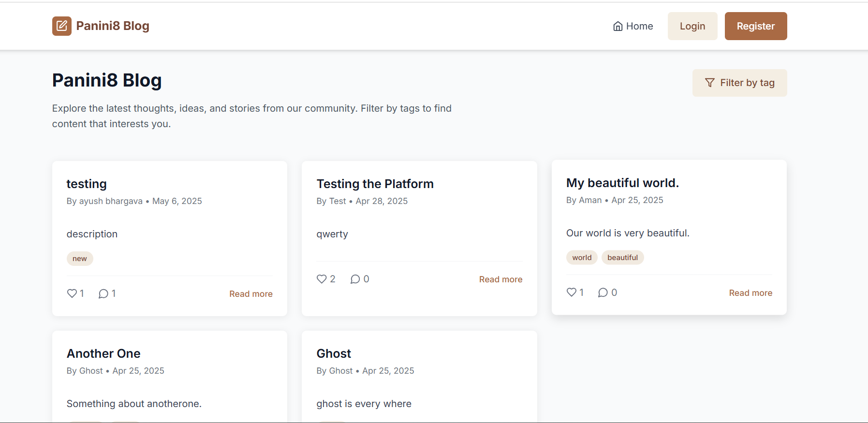The image size is (868, 423).
Task: Click comment icon on 'My beautiful world.'
Action: [x=603, y=292]
